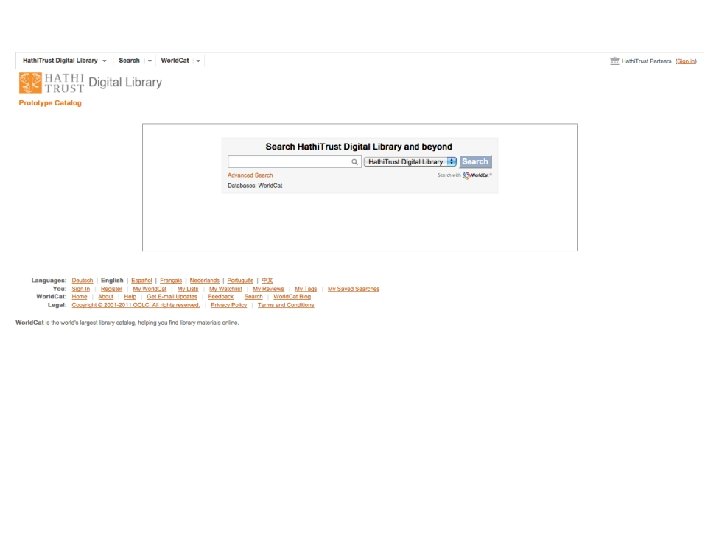Click the footer Sign In link
This screenshot has height=540, width=720.
pyautogui.click(x=81, y=289)
